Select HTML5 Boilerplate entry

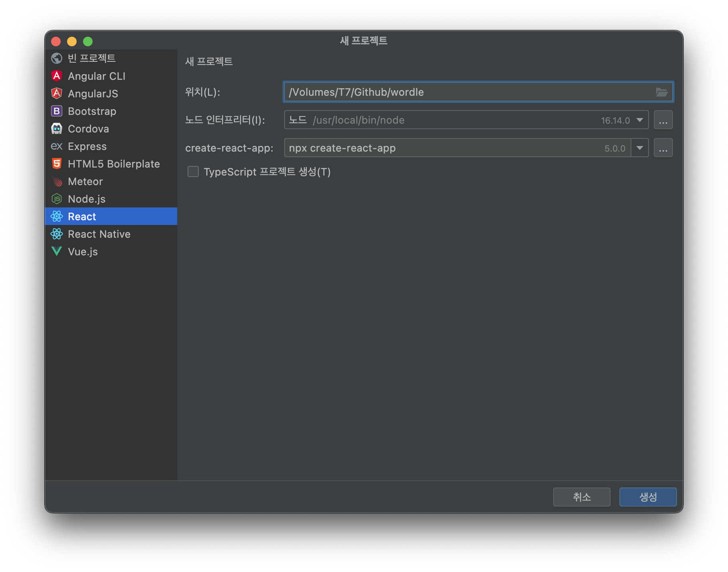coord(111,164)
